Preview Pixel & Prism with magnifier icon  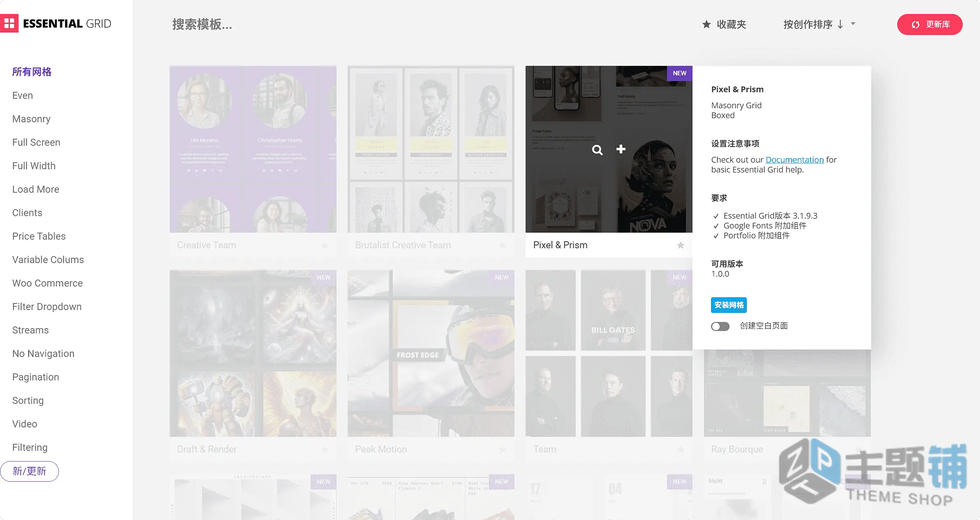[x=597, y=150]
